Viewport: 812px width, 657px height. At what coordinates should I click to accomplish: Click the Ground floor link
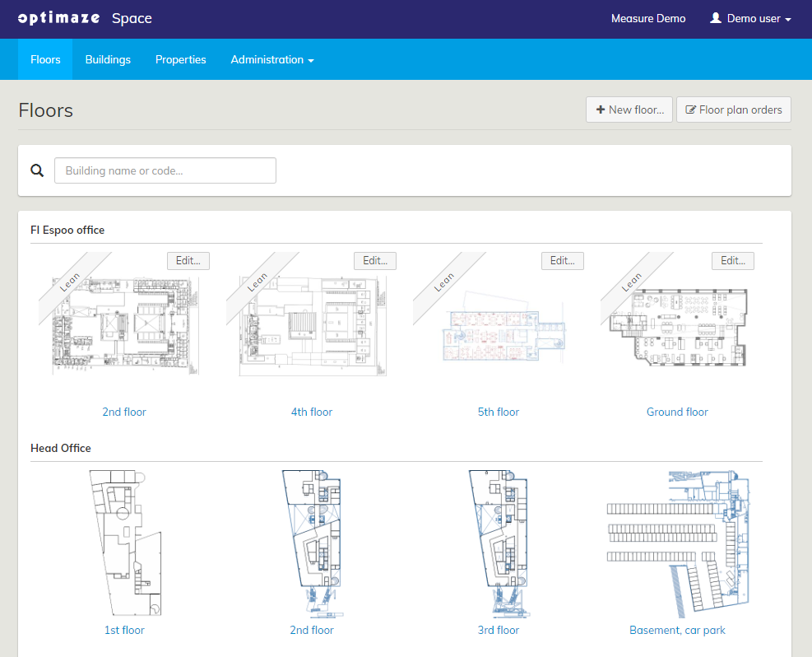click(x=677, y=412)
